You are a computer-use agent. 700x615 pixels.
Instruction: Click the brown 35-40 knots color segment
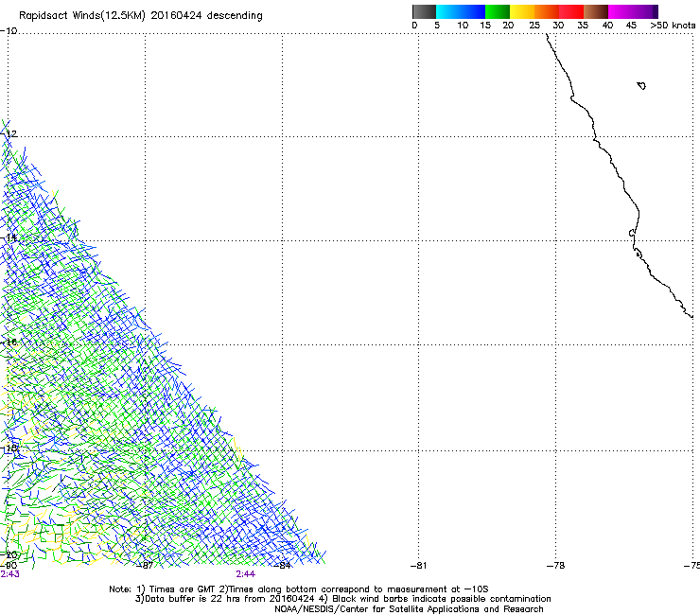pyautogui.click(x=596, y=11)
